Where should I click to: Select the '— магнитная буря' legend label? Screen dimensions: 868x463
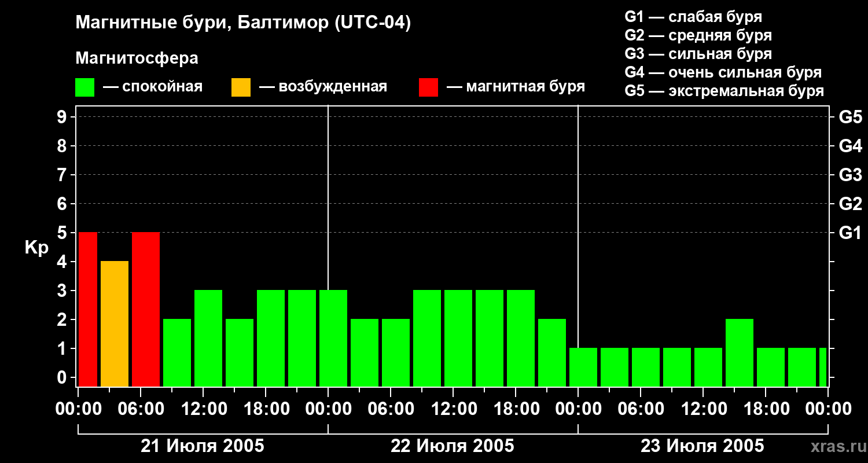(x=516, y=87)
